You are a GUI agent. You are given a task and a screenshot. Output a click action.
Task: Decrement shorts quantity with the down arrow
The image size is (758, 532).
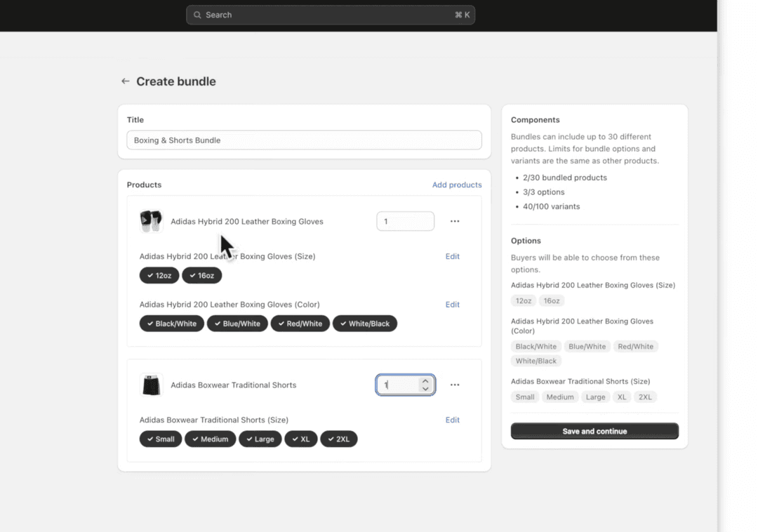[425, 389]
